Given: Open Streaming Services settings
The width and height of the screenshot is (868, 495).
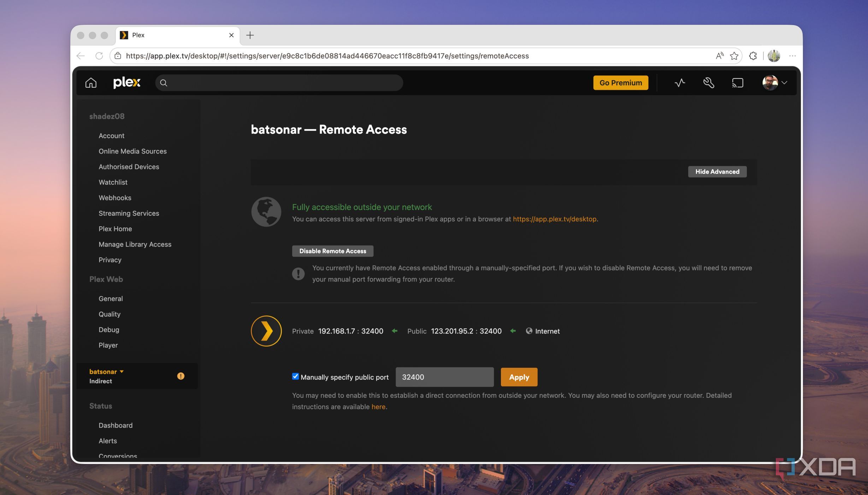Looking at the screenshot, I should pos(129,214).
